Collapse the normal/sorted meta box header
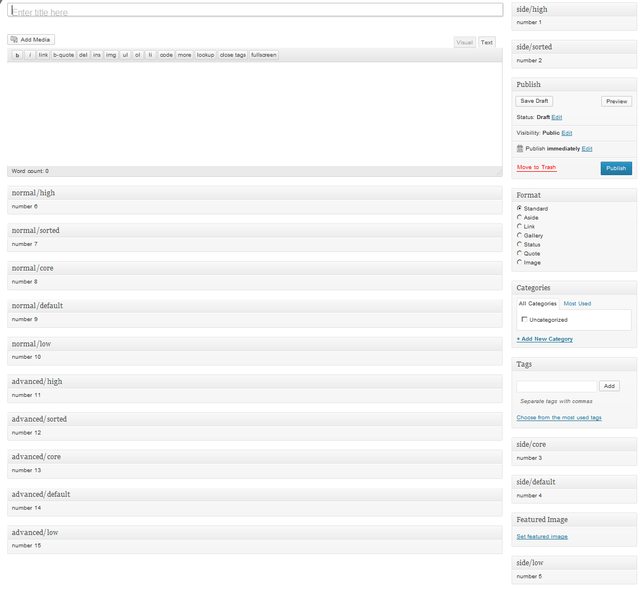 [x=255, y=230]
